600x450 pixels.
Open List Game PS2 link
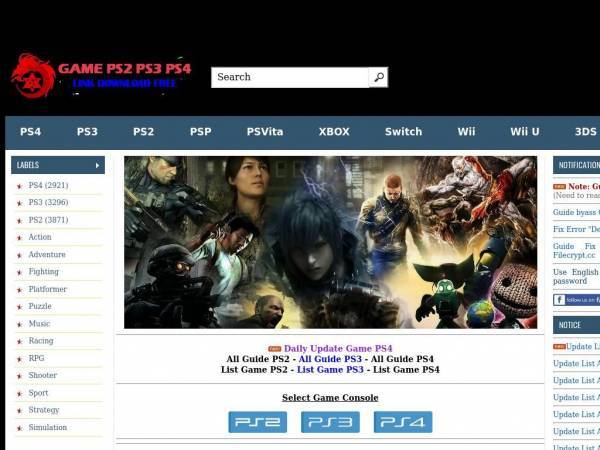pyautogui.click(x=254, y=370)
